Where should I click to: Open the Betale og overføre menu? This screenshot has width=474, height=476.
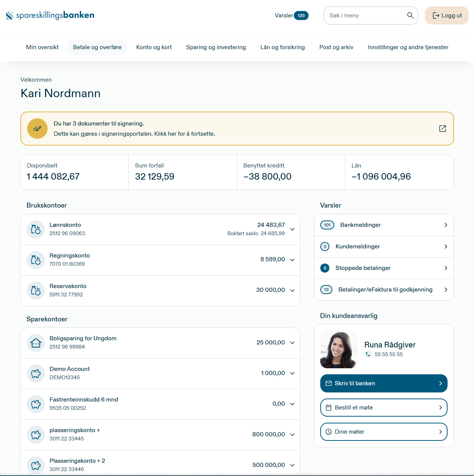click(97, 47)
